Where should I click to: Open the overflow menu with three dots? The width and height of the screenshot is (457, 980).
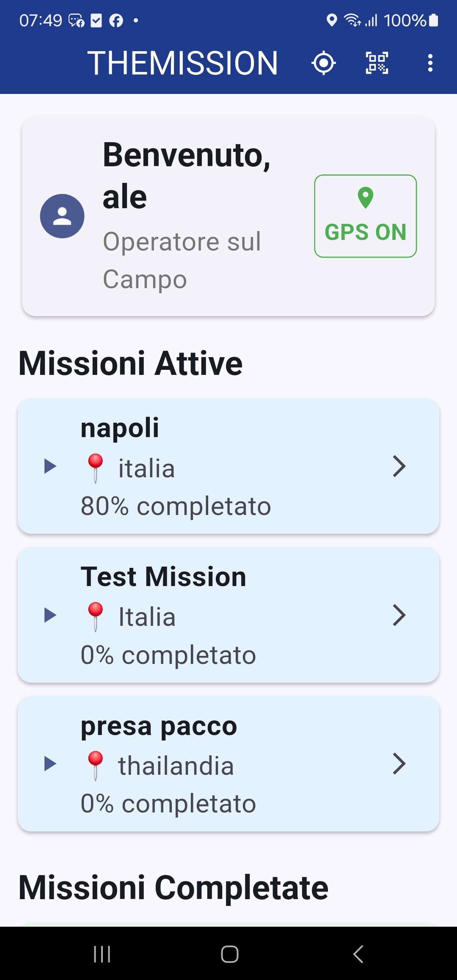(430, 63)
